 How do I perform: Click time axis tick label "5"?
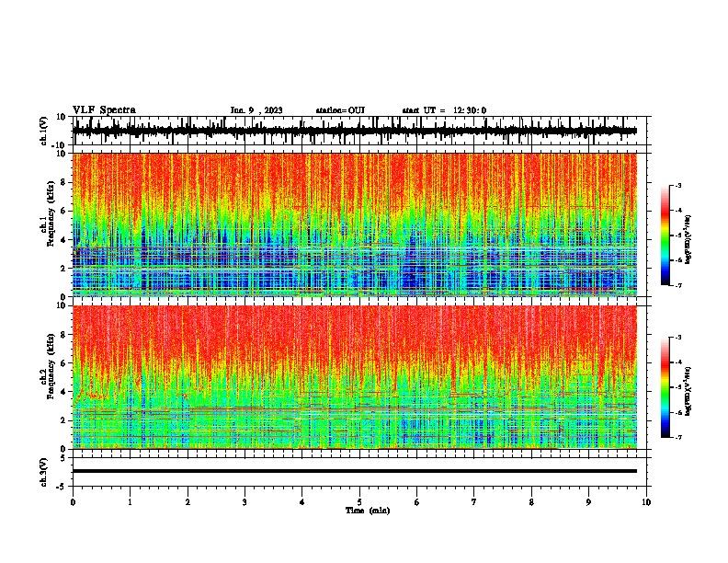359,502
